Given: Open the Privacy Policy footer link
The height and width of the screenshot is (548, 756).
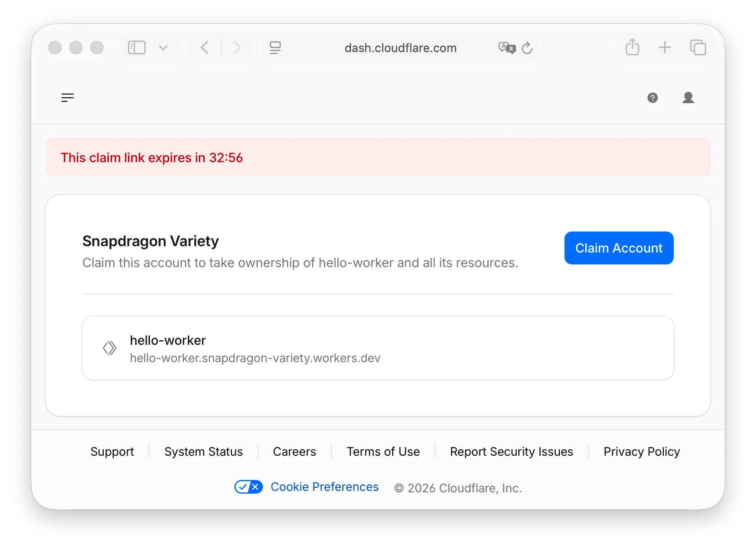Looking at the screenshot, I should point(642,452).
